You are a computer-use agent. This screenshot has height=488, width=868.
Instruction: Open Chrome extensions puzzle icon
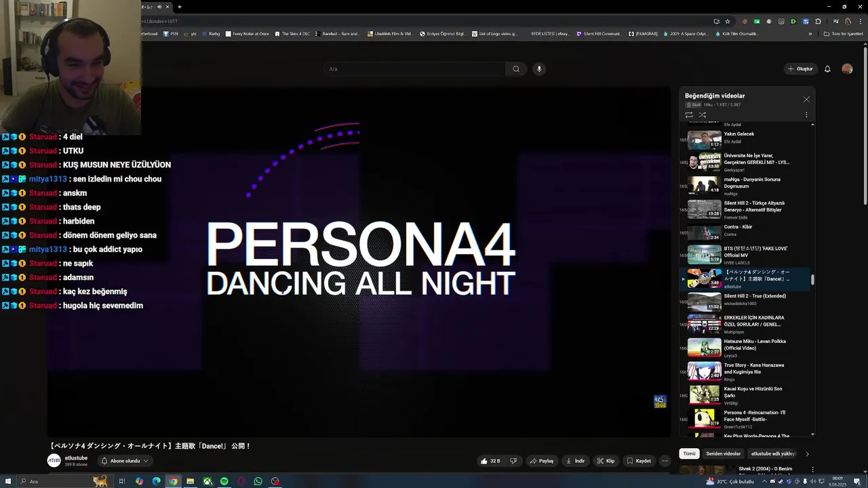(x=817, y=21)
